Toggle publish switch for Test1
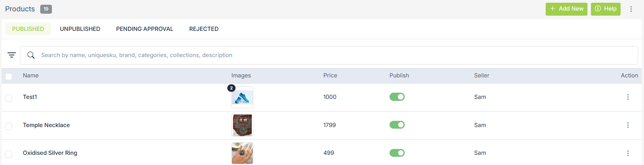644x165 pixels. 397,97
